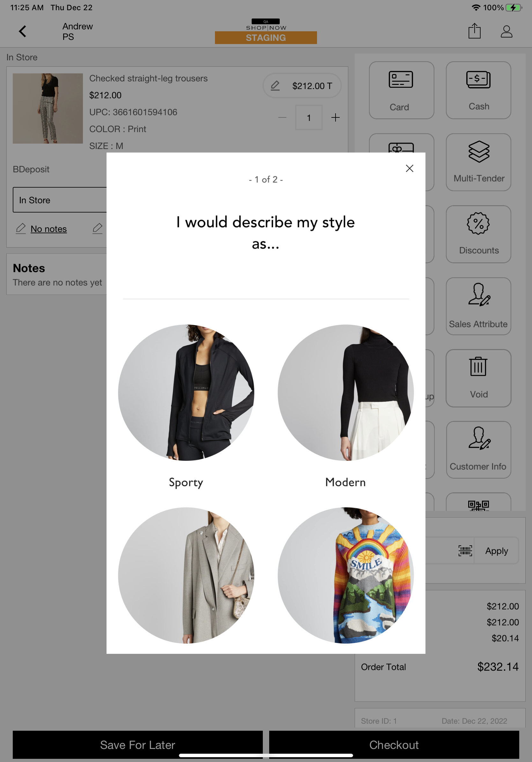
Task: Open the share icon in header
Action: [474, 31]
